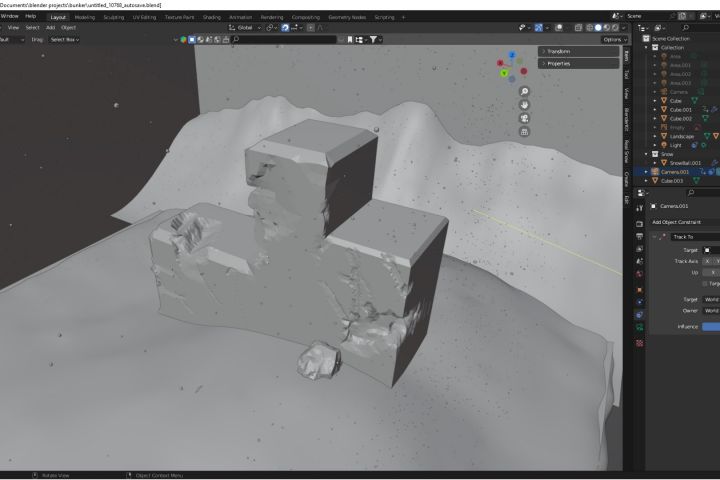Screen dimensions: 720x480
Task: Select material preview shading
Action: (607, 28)
